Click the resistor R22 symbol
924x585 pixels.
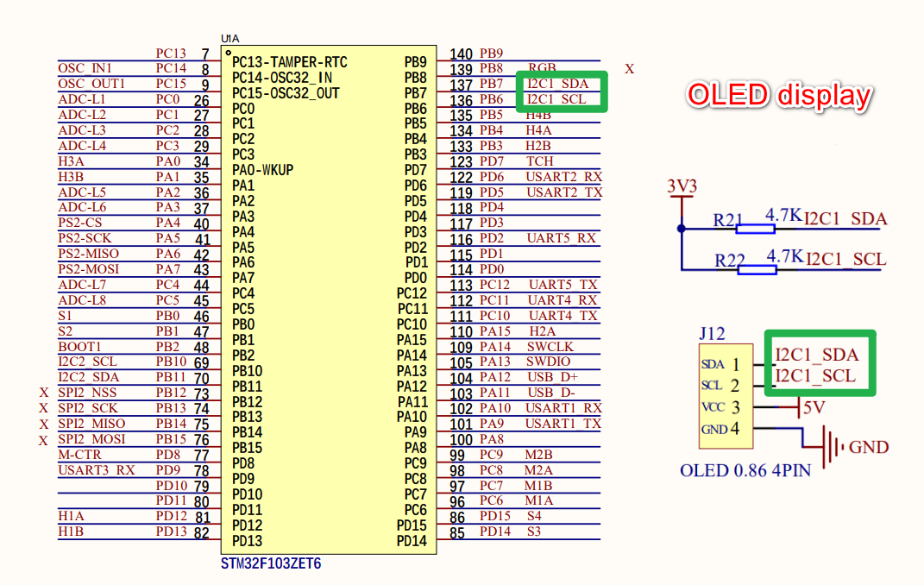tap(757, 270)
